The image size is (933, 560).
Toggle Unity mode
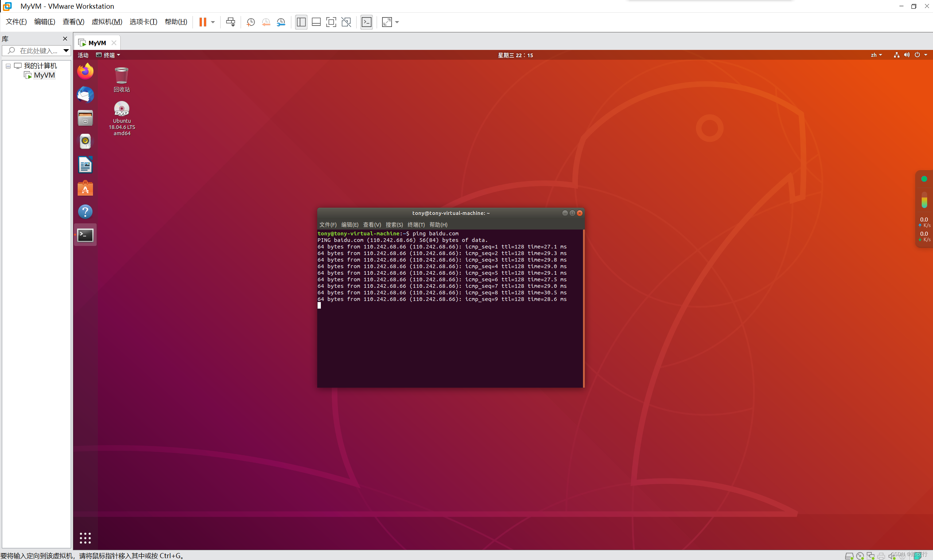[346, 22]
